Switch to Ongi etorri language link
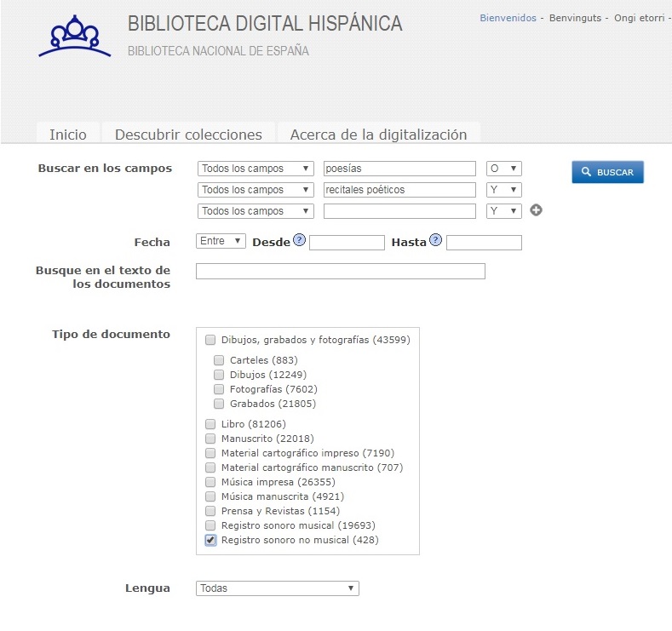672x631 pixels. coord(640,18)
